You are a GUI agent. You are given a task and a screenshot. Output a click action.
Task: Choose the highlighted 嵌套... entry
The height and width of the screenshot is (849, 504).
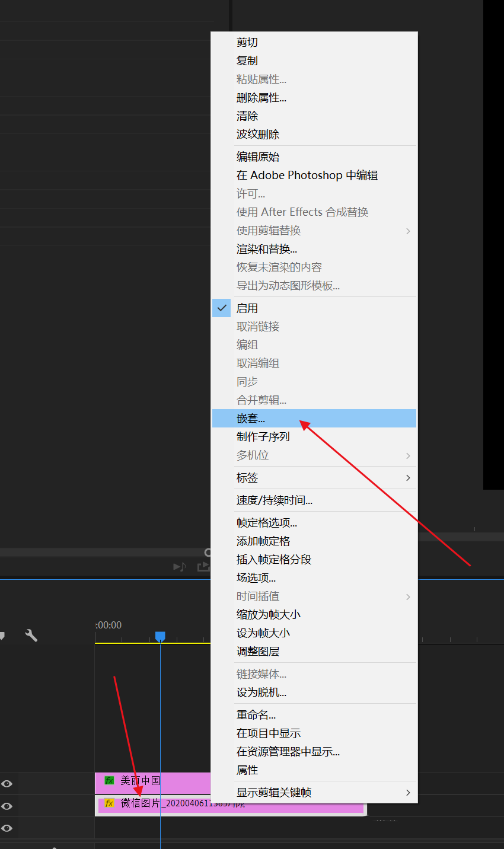click(314, 419)
